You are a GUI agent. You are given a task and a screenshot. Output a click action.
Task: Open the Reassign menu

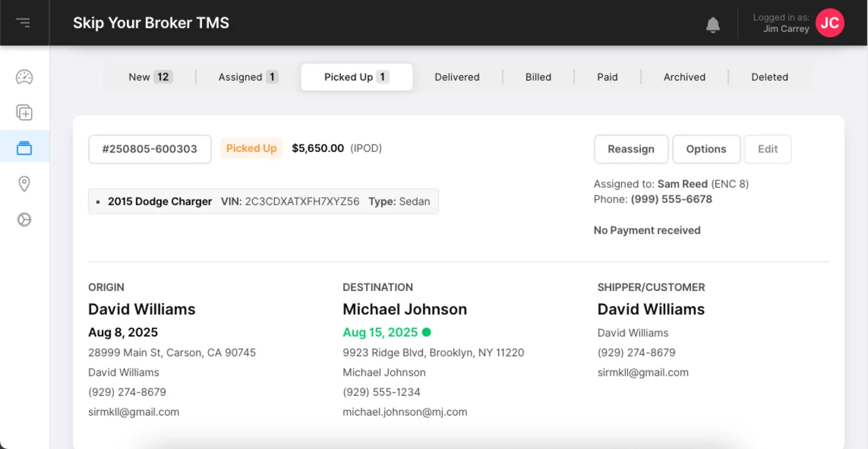631,149
